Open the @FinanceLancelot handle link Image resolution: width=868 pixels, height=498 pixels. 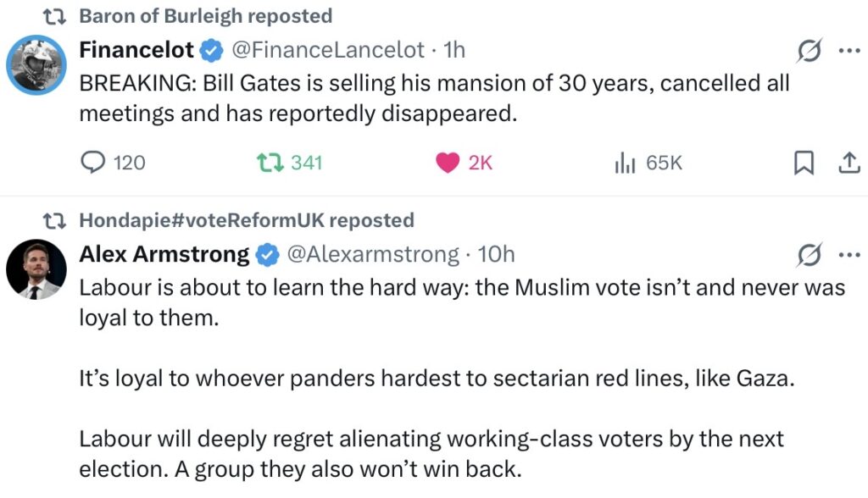[x=327, y=50]
